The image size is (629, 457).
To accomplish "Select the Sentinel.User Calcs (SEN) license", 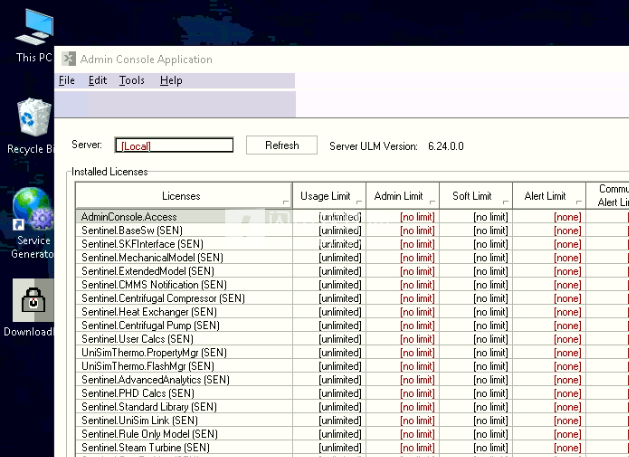I will point(184,339).
